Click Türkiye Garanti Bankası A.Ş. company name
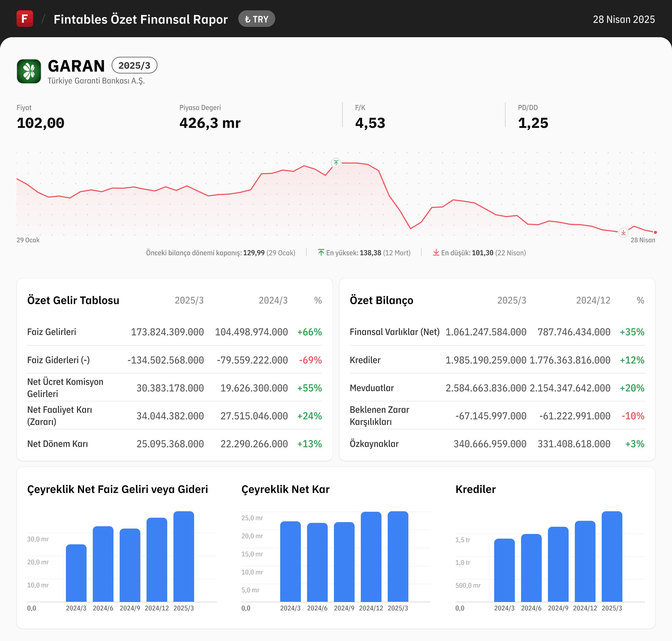The height and width of the screenshot is (641, 672). 96,81
